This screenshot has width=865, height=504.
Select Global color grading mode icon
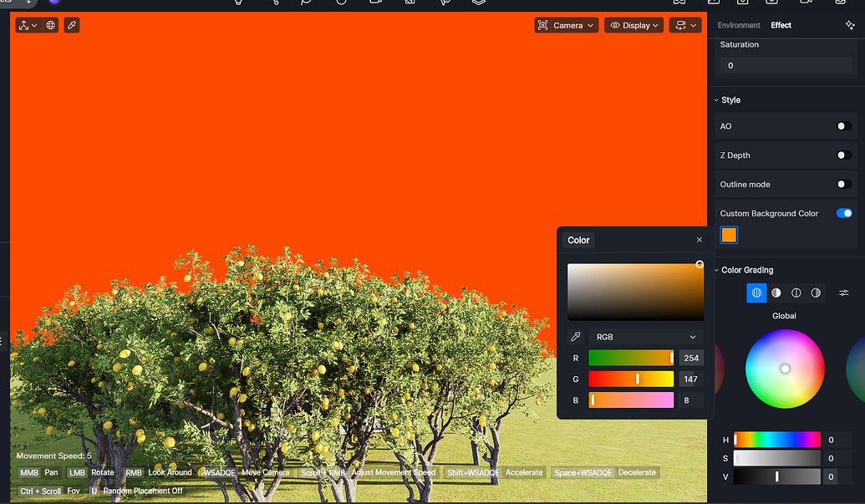[x=756, y=293]
